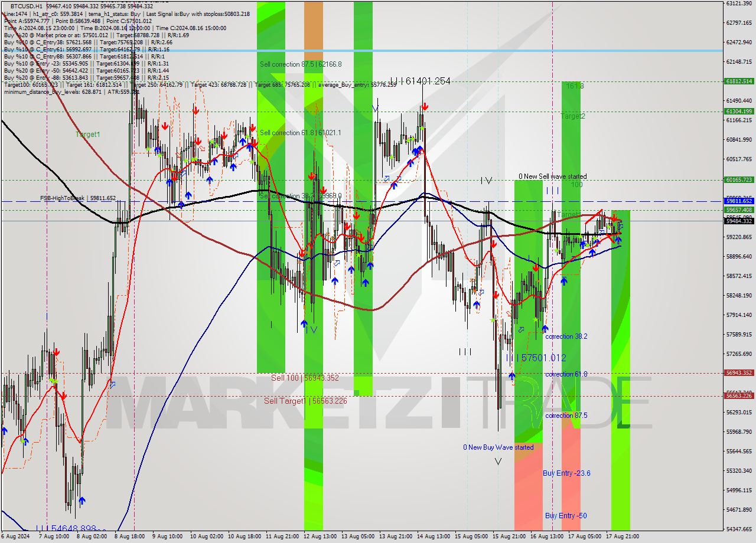Click the 62797.165 value on the price axis
Image resolution: width=756 pixels, height=543 pixels.
tap(739, 23)
